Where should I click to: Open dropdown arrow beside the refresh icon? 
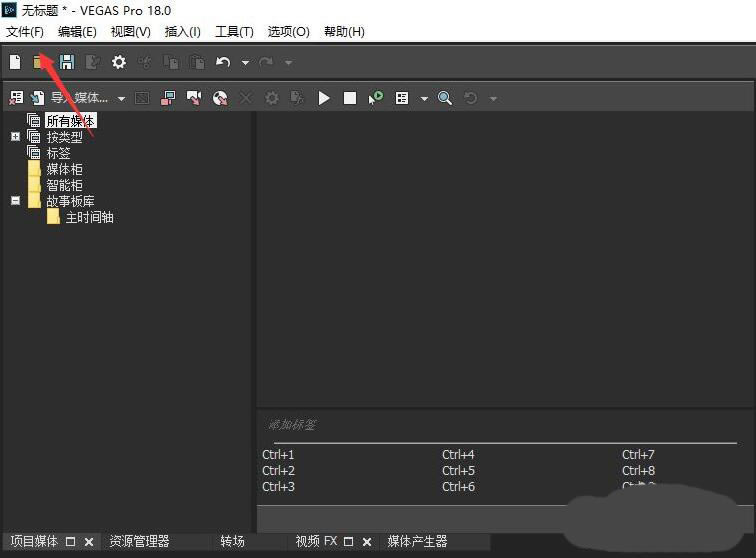point(493,99)
